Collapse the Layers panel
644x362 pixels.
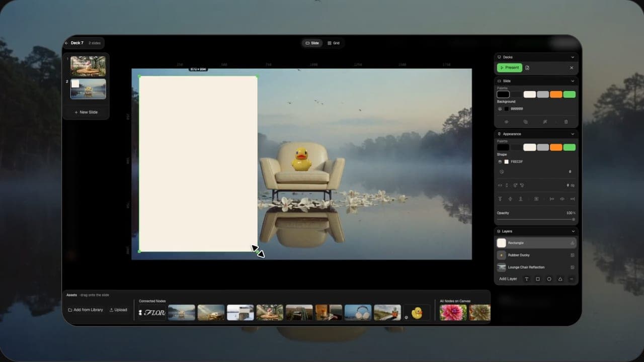pos(573,231)
